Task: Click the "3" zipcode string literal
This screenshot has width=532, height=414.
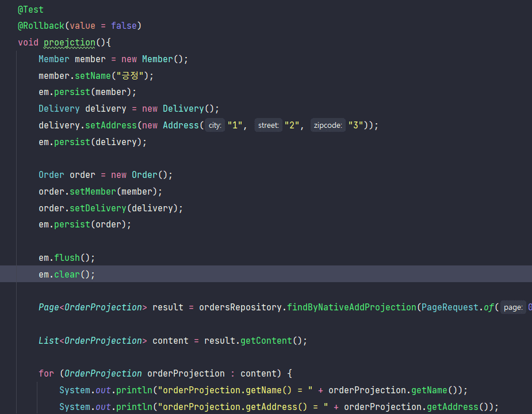Action: click(355, 126)
